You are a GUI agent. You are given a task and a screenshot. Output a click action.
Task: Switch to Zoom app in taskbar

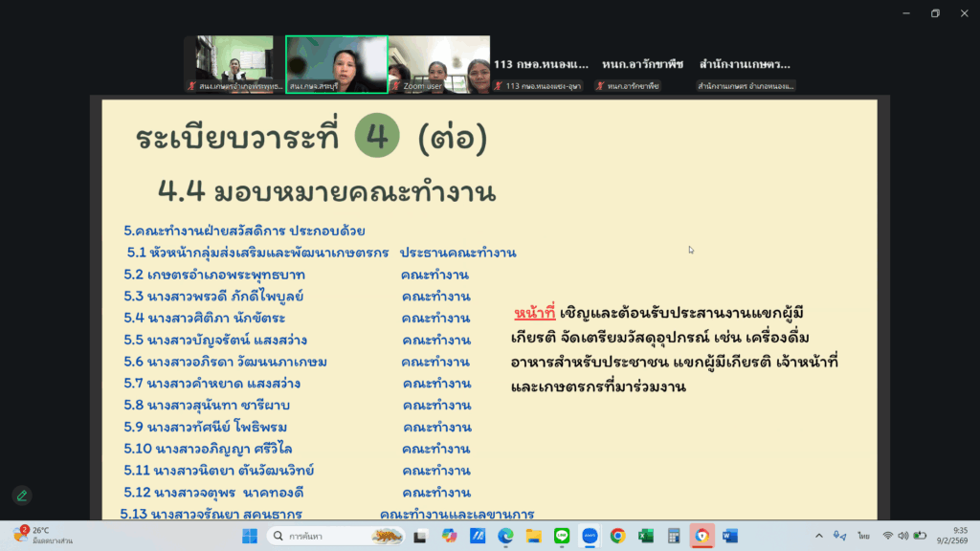(590, 536)
